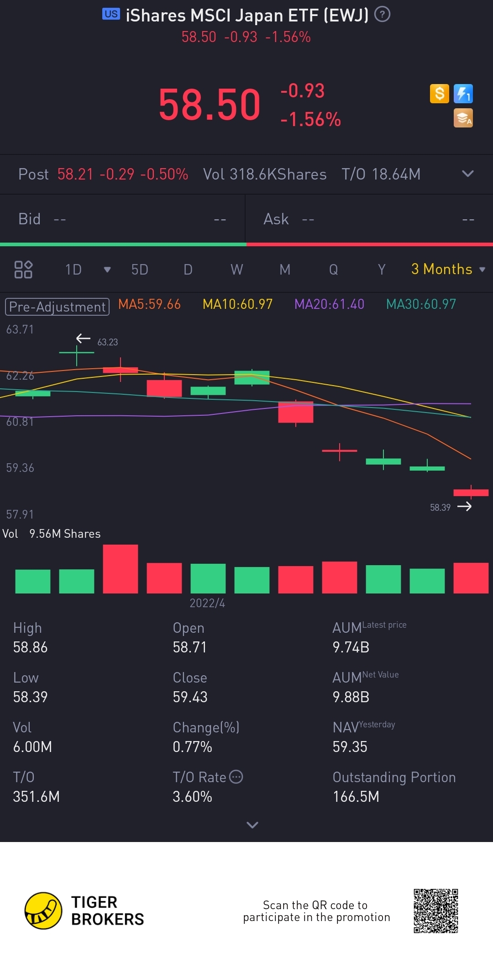Viewport: 493px width, 980px height.
Task: Tap the blue lightning bolt badge icon
Action: pyautogui.click(x=463, y=94)
